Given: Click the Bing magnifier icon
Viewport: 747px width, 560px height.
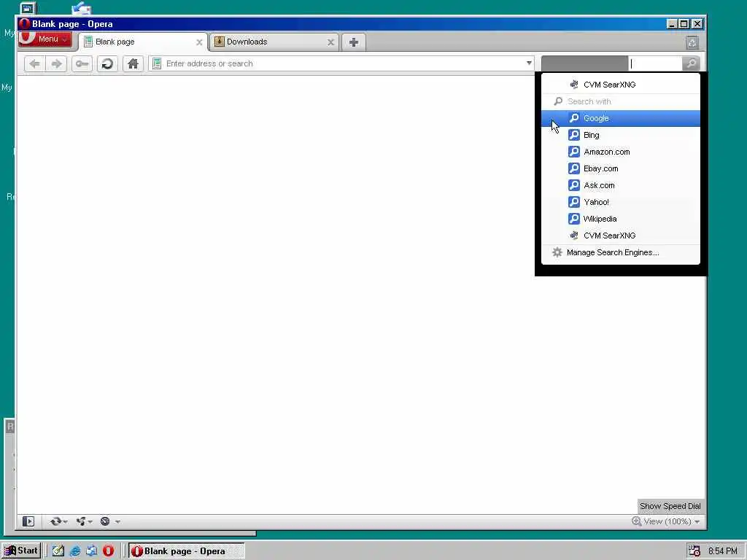Looking at the screenshot, I should pyautogui.click(x=574, y=135).
